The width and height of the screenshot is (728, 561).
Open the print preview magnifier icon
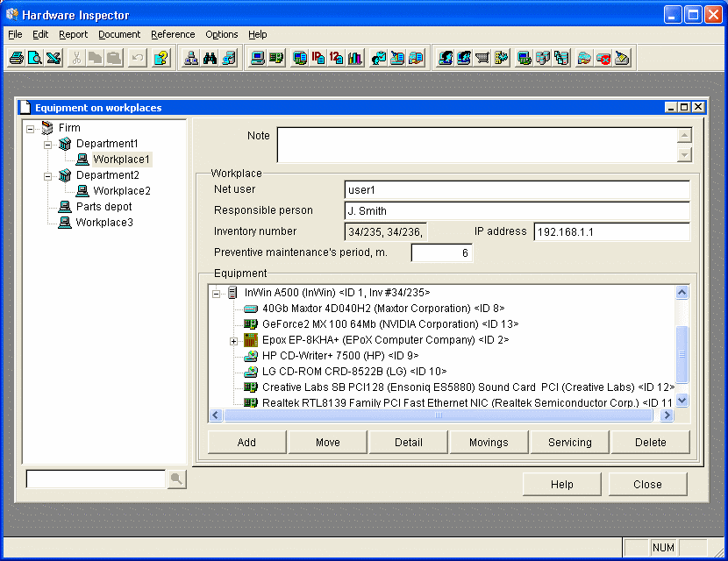tap(35, 58)
